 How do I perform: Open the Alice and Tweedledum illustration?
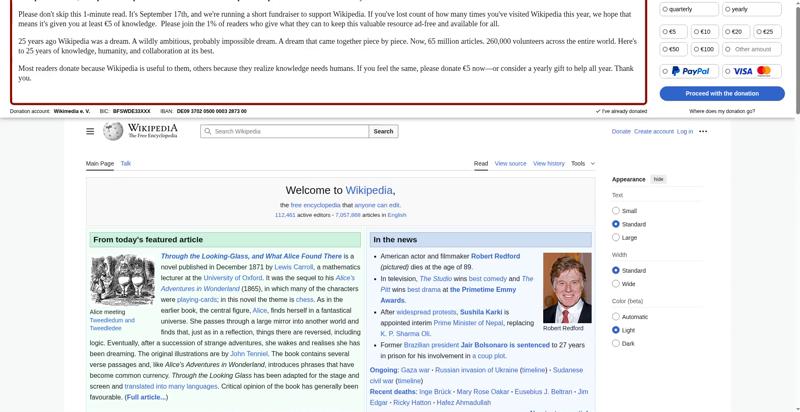[122, 279]
